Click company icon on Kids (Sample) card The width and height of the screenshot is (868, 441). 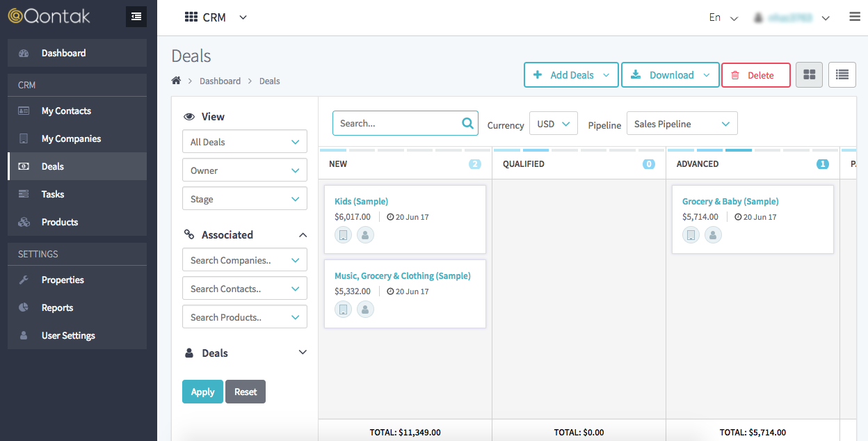pos(343,235)
